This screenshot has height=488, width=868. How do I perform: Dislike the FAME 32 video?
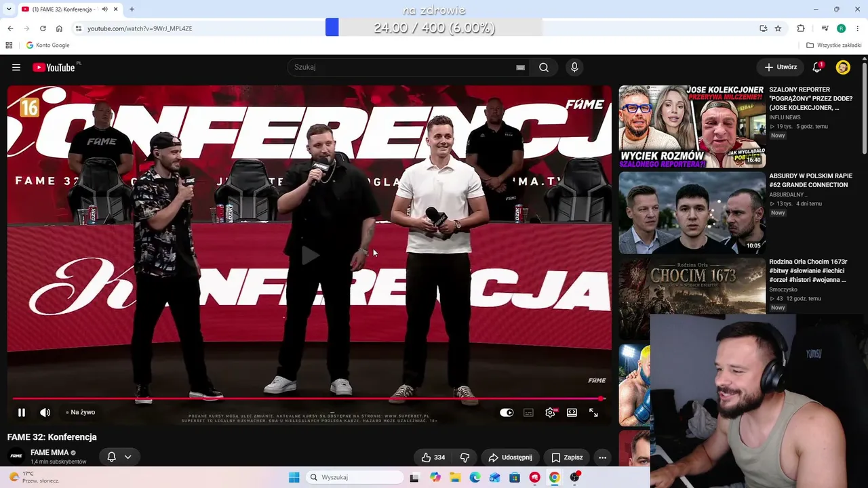[x=465, y=457]
